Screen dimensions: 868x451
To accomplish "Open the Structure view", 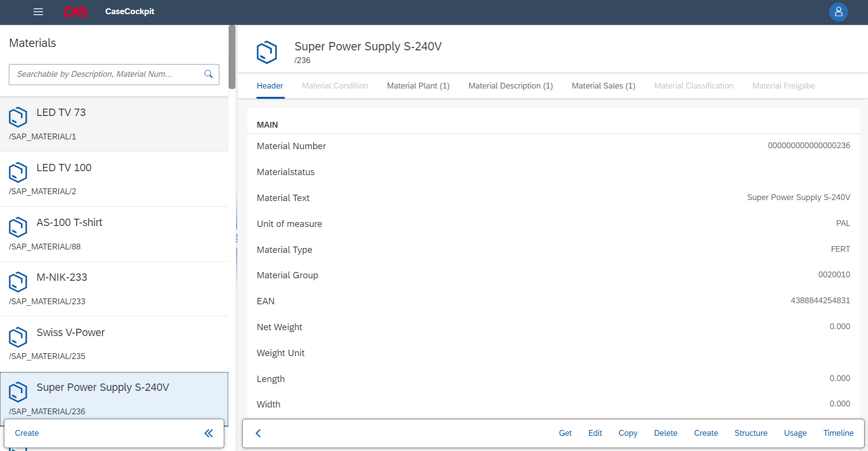I will [x=751, y=433].
